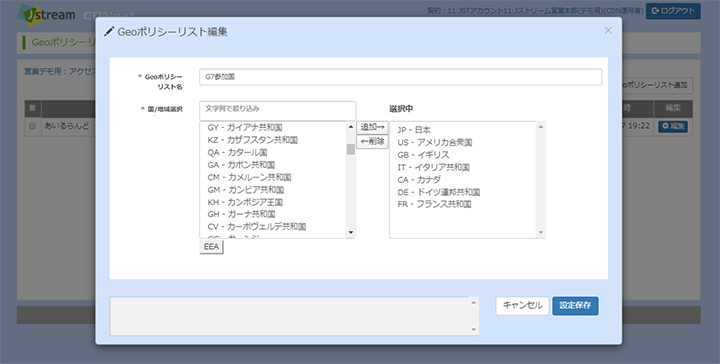Select JP - 日本 in selected list
Image resolution: width=720 pixels, height=364 pixels.
(414, 130)
